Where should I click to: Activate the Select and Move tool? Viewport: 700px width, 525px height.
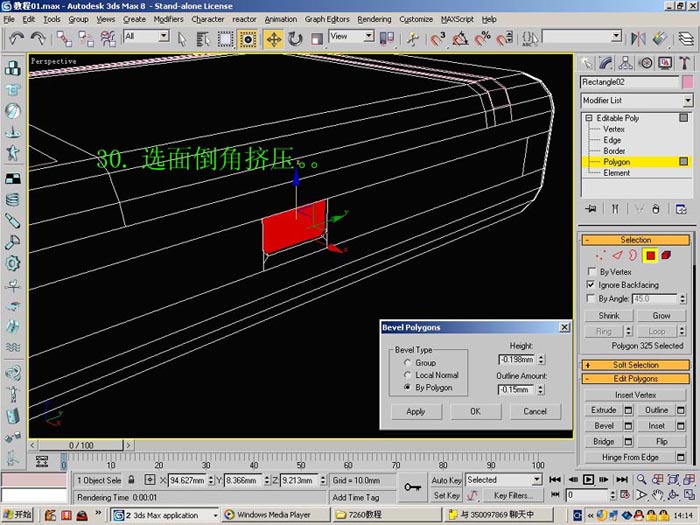[x=273, y=39]
